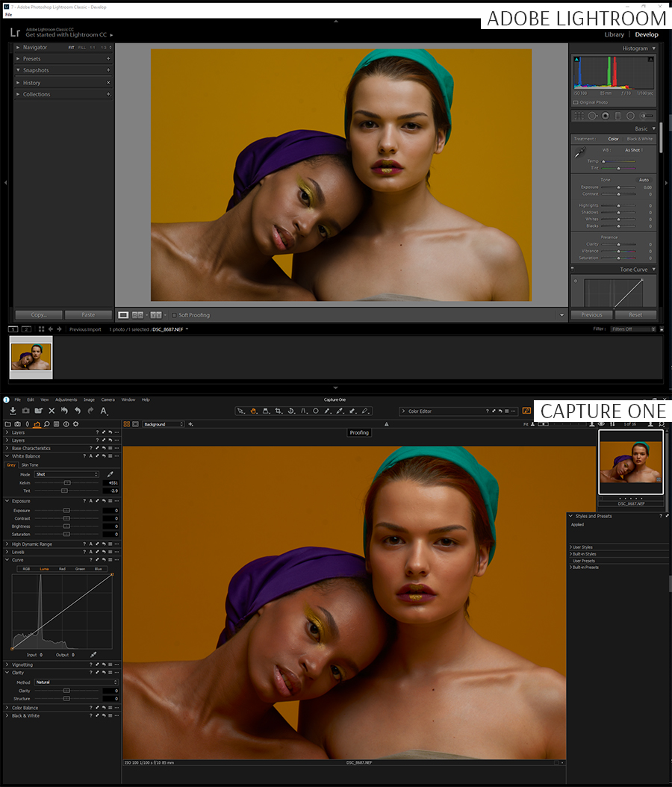Screen dimensions: 672x787
Task: Expand Lightroom's Collections panel
Action: point(18,94)
